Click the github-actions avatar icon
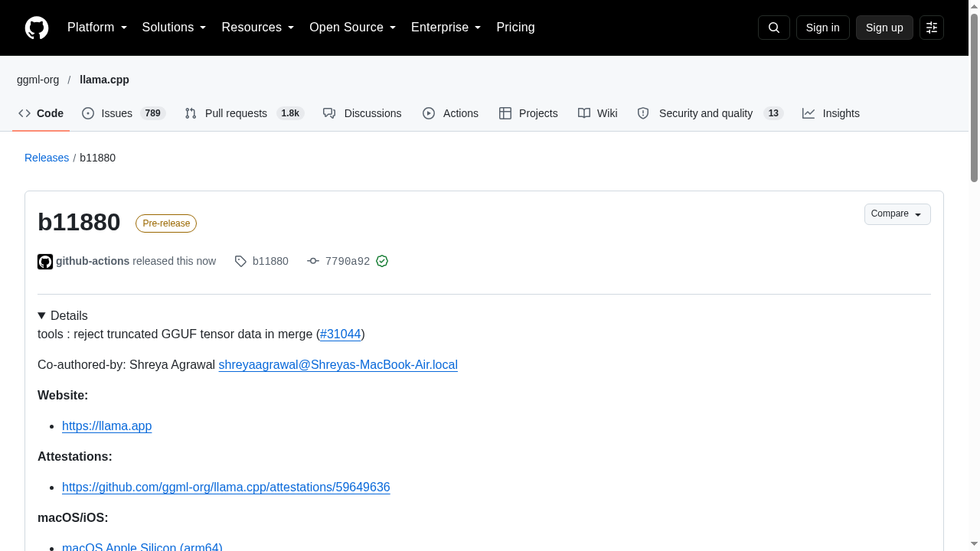The image size is (980, 551). pos(45,262)
